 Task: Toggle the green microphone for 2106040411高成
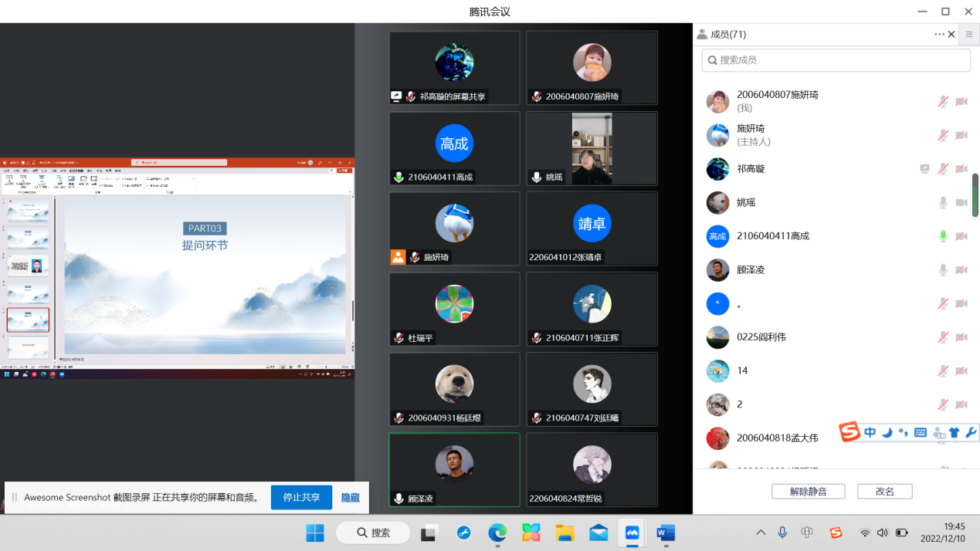point(943,236)
